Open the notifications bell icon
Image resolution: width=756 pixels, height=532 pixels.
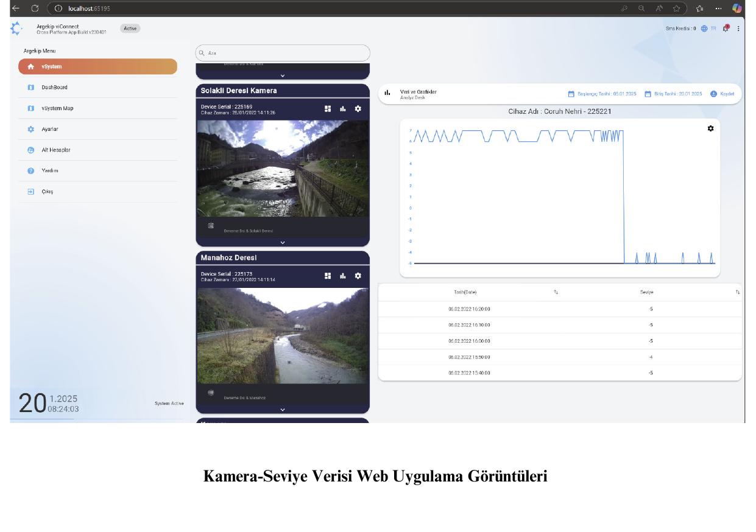(x=726, y=28)
